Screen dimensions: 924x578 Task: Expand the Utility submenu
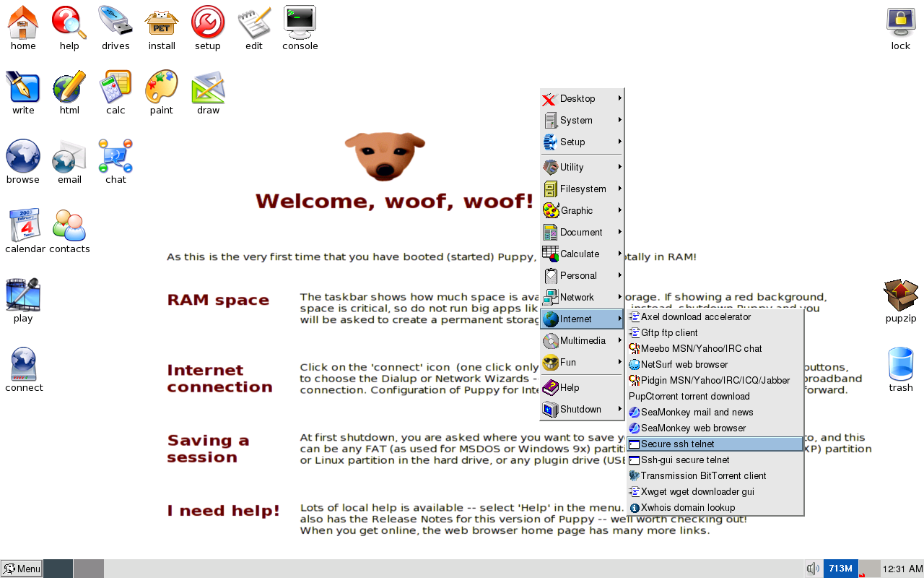click(x=582, y=168)
